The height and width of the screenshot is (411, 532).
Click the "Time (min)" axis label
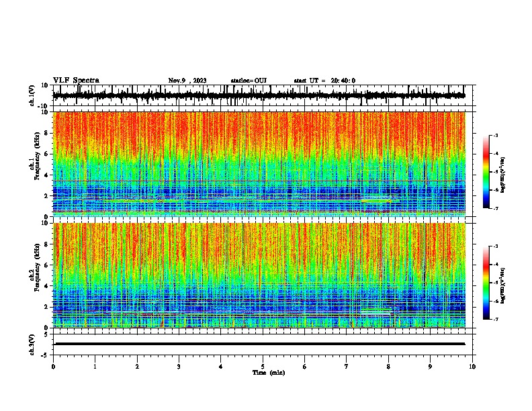click(x=269, y=373)
